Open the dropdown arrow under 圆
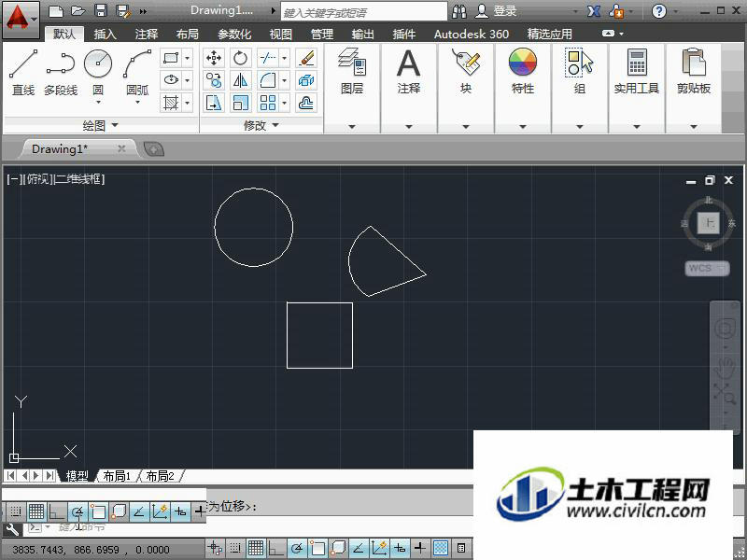 pyautogui.click(x=98, y=102)
